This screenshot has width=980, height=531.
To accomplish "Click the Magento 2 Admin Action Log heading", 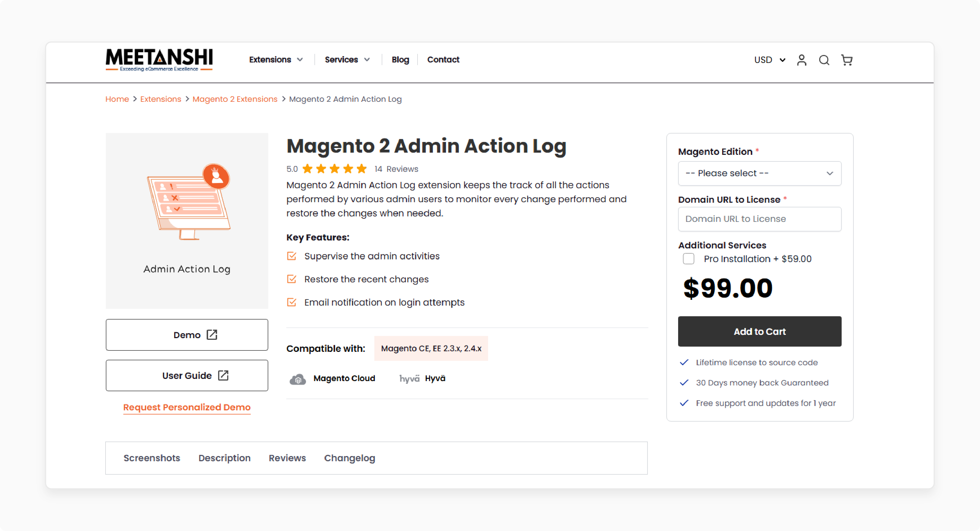I will 426,146.
